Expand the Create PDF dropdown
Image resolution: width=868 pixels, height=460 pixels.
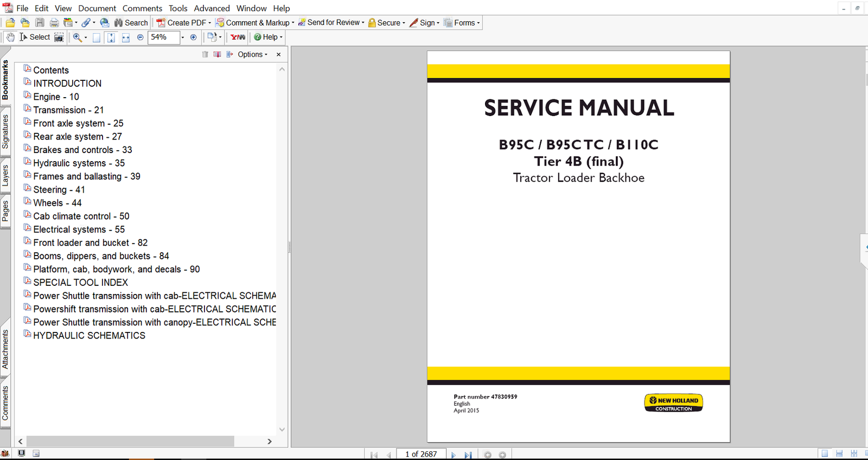(209, 23)
